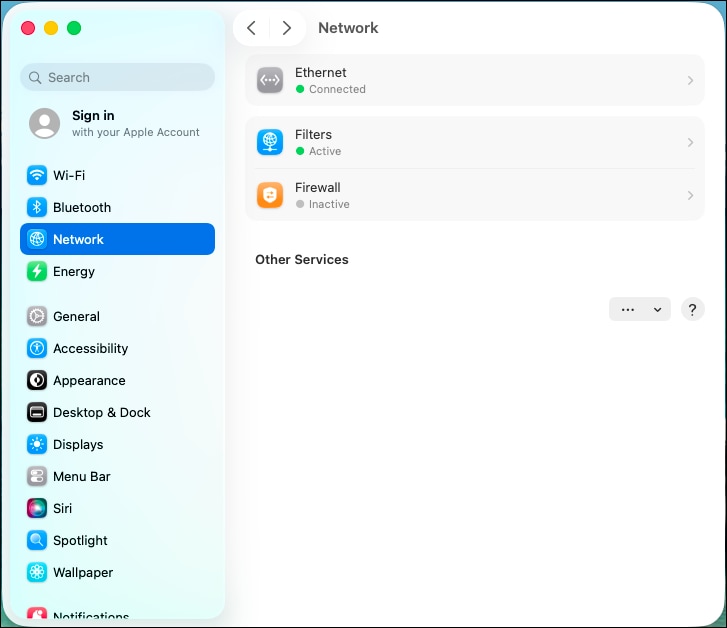727x628 pixels.
Task: Click the Bluetooth sidebar icon
Action: point(37,207)
